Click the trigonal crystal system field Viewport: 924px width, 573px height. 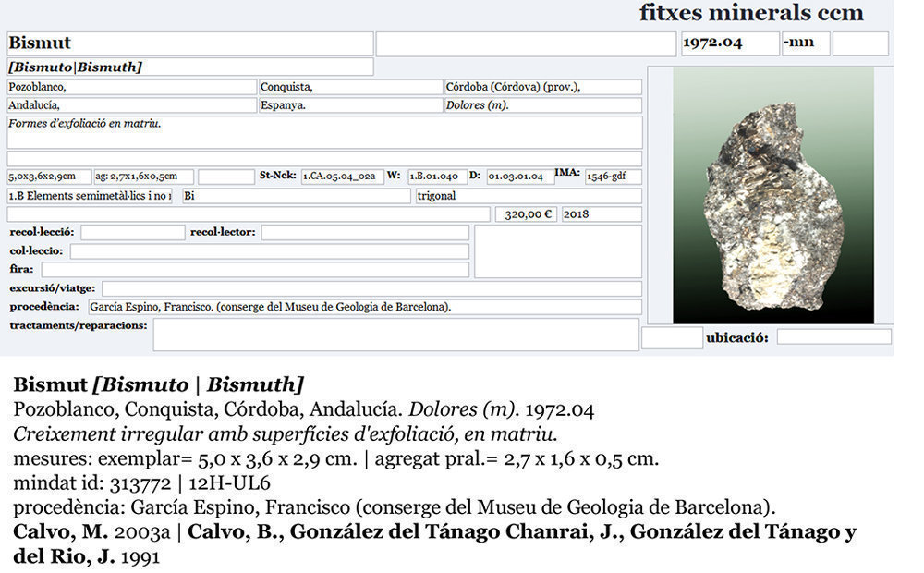coord(529,196)
